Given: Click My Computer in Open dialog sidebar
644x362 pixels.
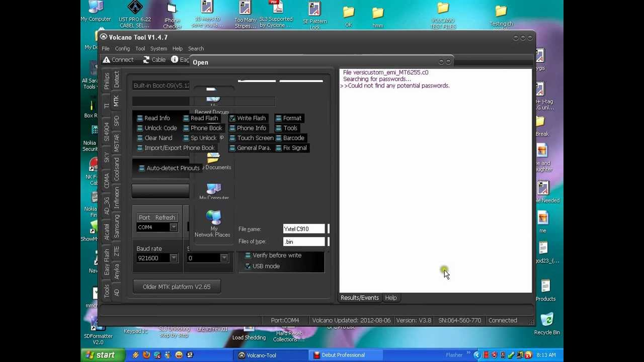Looking at the screenshot, I should click(214, 191).
